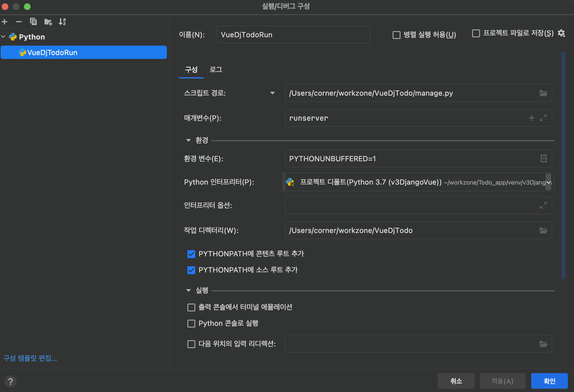Sort configurations alphabetically
574x392 pixels.
tap(62, 22)
